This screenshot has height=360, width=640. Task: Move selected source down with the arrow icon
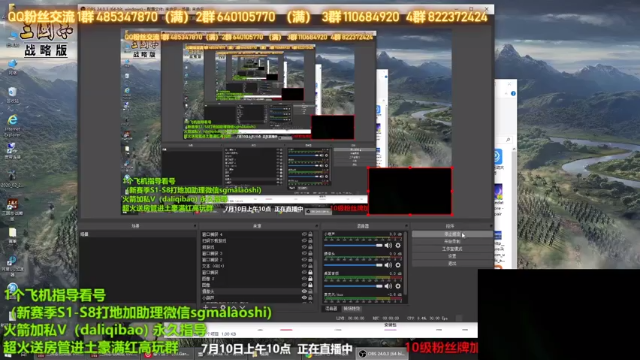click(243, 308)
